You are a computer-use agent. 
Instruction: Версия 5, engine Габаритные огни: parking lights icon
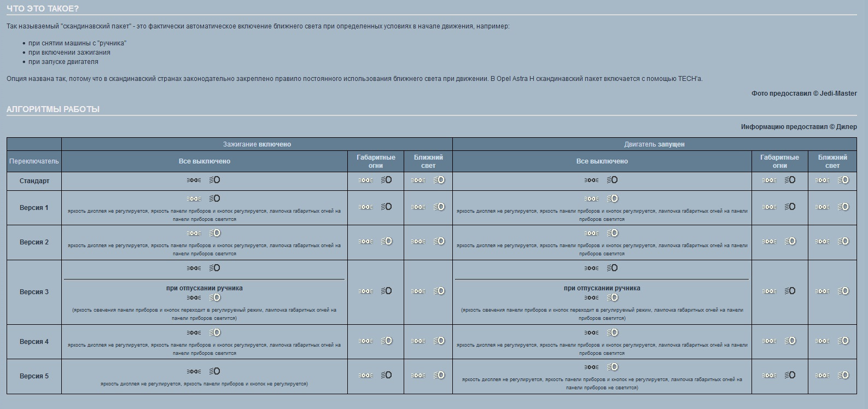[769, 375]
